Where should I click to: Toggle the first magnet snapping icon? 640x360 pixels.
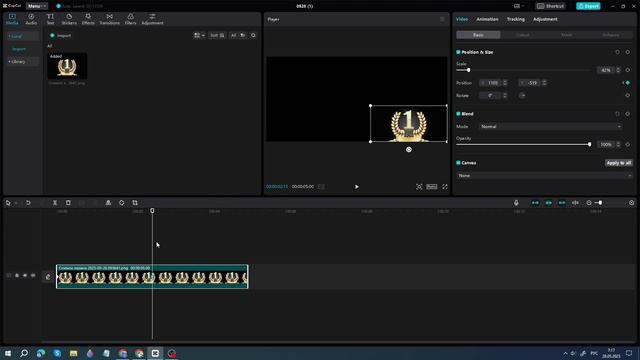coord(535,203)
